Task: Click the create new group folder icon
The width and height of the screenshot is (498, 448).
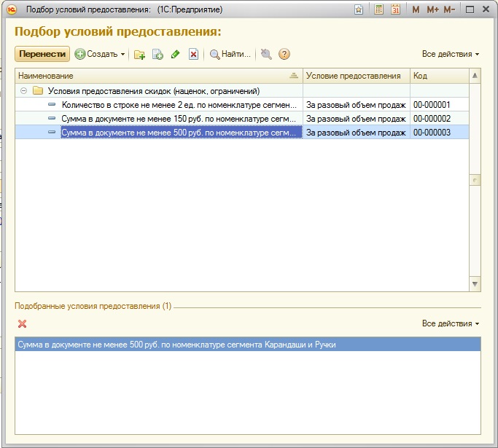Action: [140, 54]
